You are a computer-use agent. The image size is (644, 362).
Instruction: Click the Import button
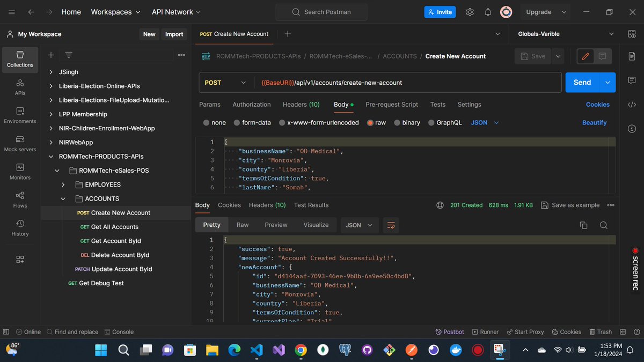click(x=174, y=34)
